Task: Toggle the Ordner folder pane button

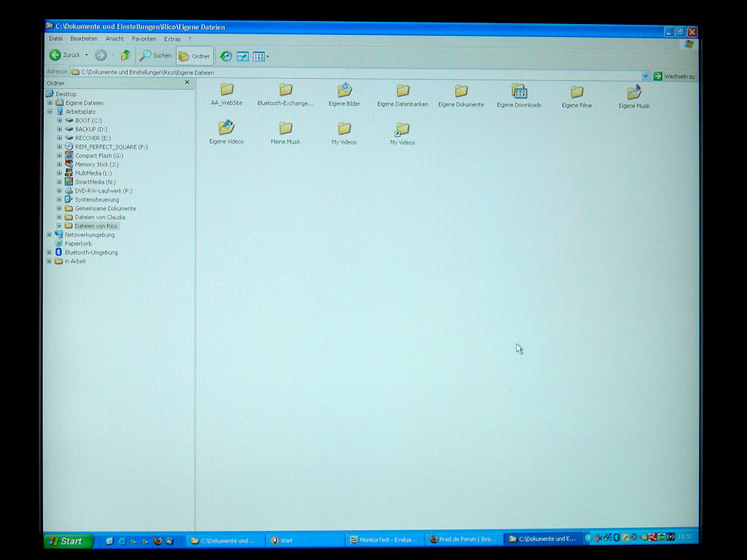Action: [195, 56]
